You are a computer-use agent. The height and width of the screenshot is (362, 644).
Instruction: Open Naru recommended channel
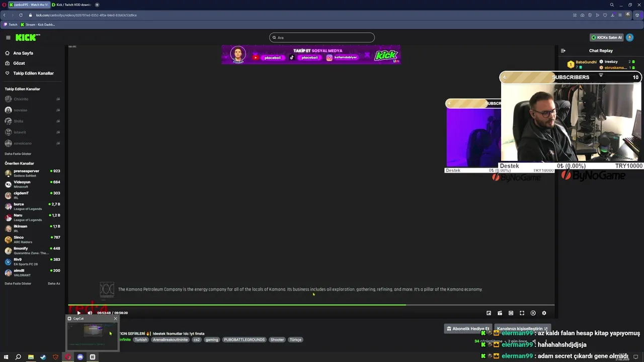click(32, 217)
